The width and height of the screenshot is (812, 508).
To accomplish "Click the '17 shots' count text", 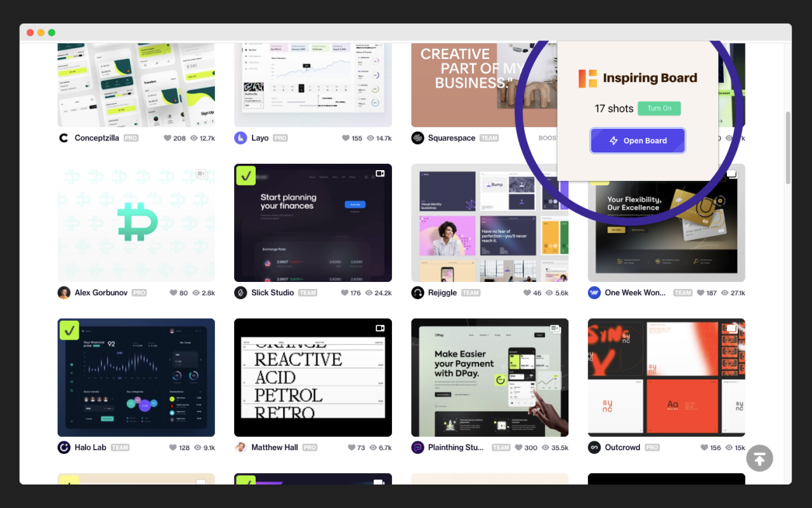I will [x=614, y=109].
